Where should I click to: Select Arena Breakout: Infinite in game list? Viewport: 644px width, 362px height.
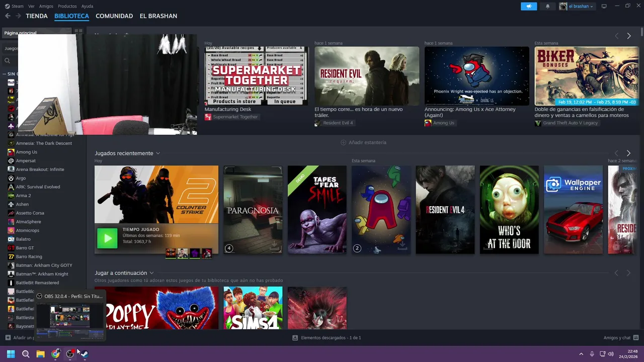(40, 169)
